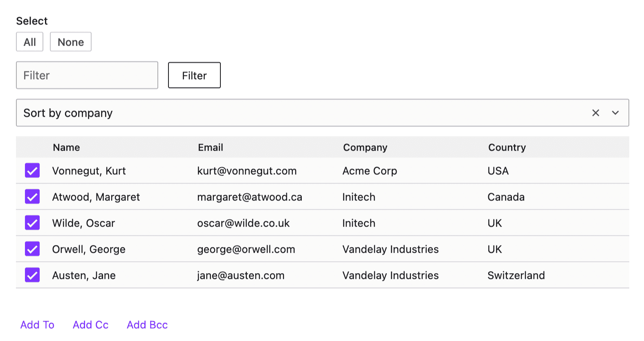This screenshot has width=644, height=341.
Task: Click the Email column header
Action: pyautogui.click(x=211, y=147)
